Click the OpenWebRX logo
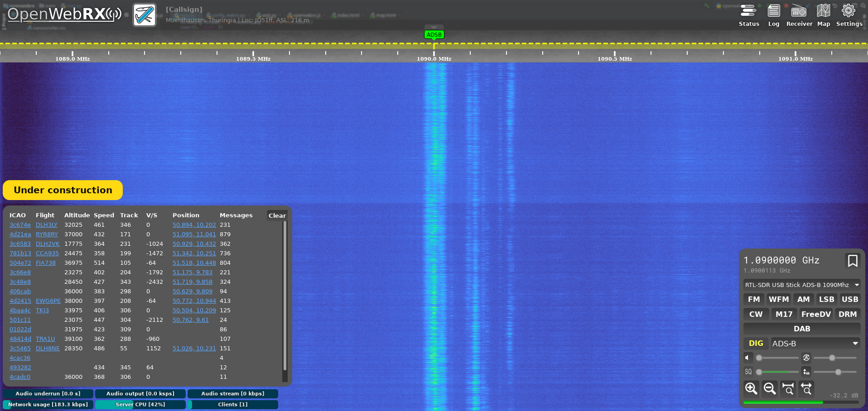The image size is (868, 411). 64,14
